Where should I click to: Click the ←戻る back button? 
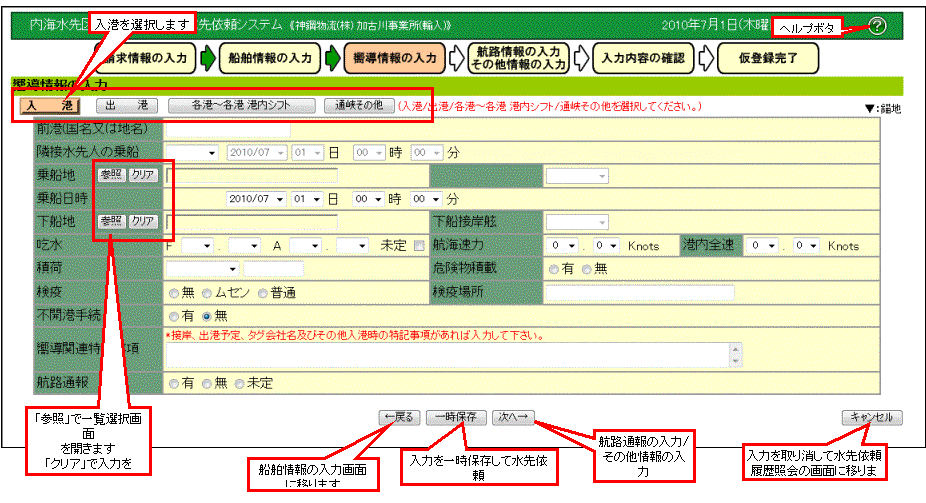pyautogui.click(x=398, y=417)
